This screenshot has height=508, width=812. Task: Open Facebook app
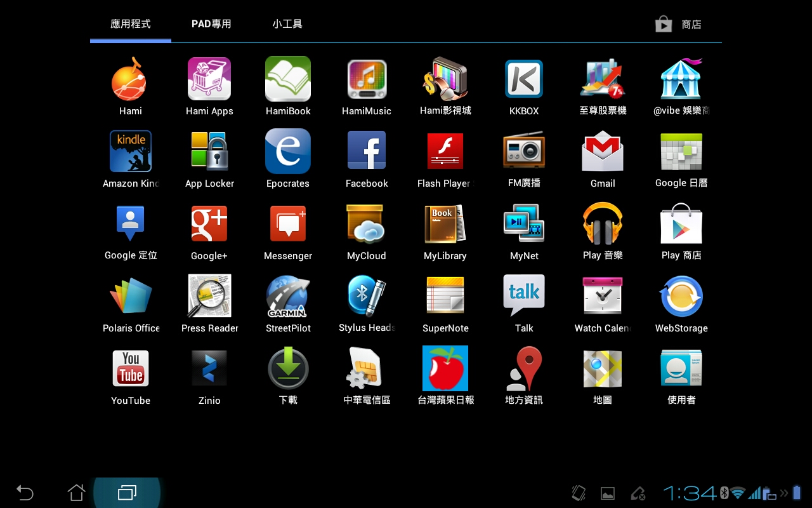[x=367, y=151]
